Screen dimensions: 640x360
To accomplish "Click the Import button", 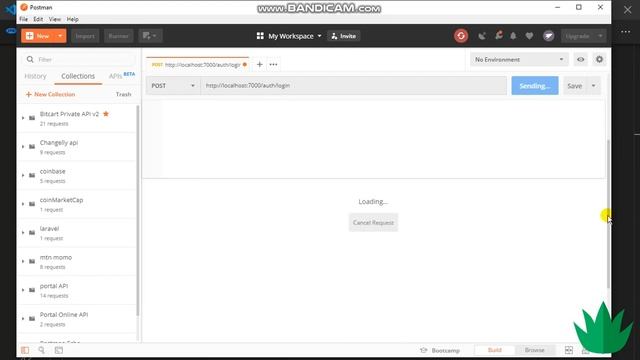I will [85, 36].
